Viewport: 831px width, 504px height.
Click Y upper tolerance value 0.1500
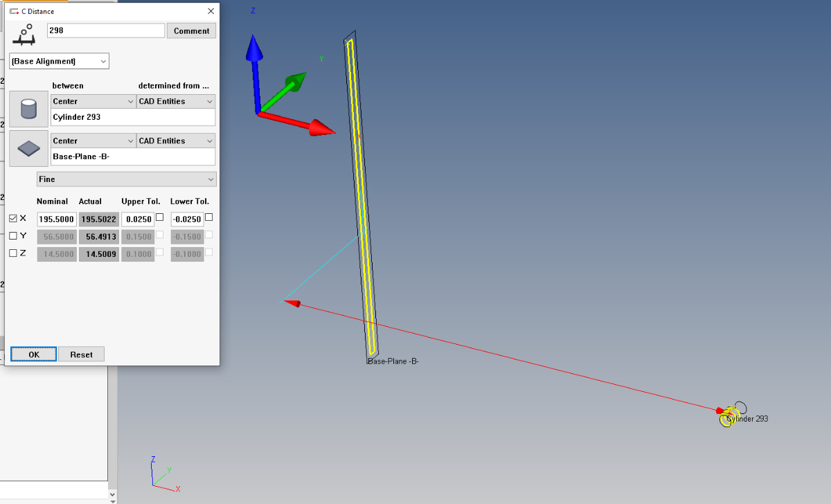138,237
